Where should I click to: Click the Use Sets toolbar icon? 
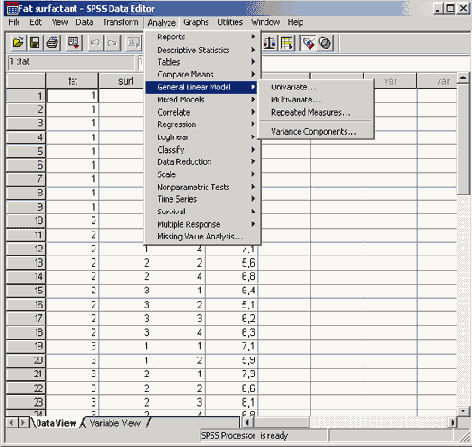[x=325, y=43]
